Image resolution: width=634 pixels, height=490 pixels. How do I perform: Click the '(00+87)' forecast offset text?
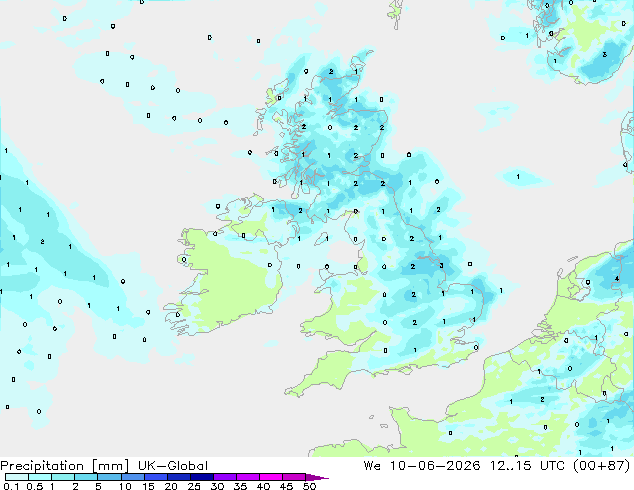[602, 466]
